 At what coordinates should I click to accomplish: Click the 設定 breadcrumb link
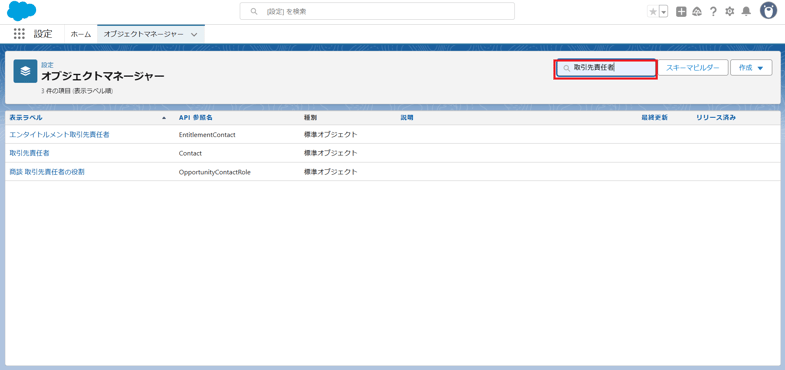point(47,65)
